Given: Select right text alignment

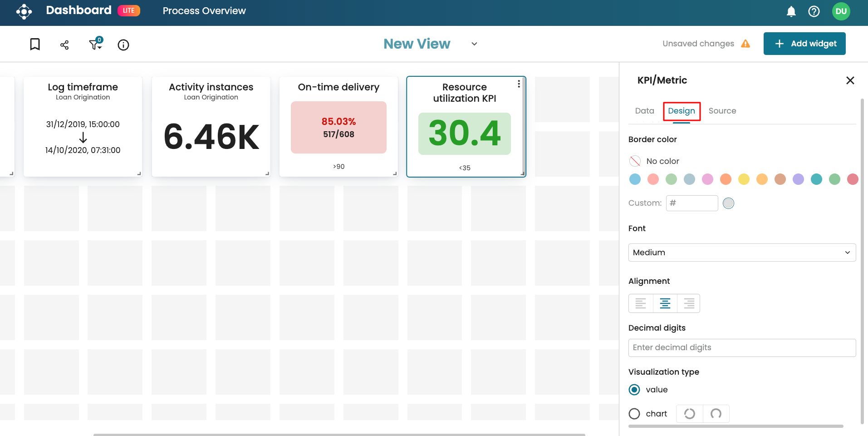Looking at the screenshot, I should point(689,303).
